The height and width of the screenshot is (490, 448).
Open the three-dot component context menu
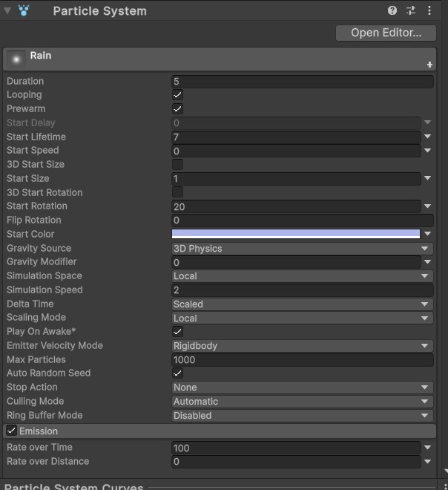429,10
